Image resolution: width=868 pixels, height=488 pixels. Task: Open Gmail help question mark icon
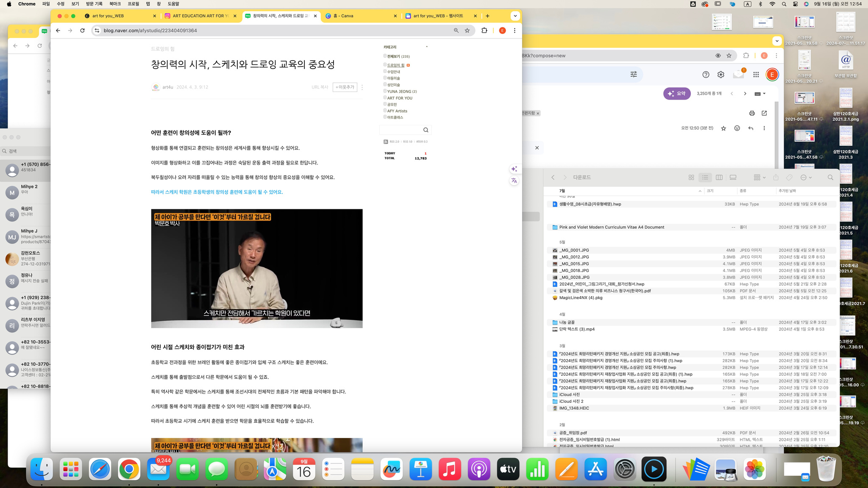706,75
